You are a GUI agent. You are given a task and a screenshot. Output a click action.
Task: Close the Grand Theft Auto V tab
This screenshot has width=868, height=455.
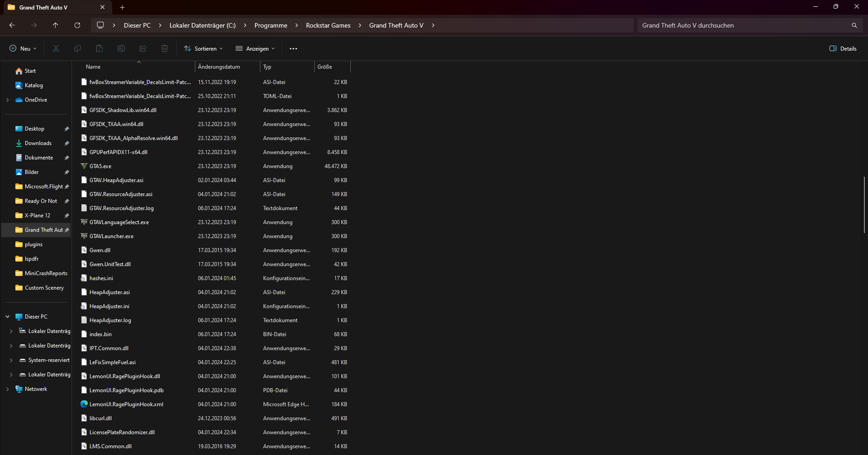click(103, 7)
